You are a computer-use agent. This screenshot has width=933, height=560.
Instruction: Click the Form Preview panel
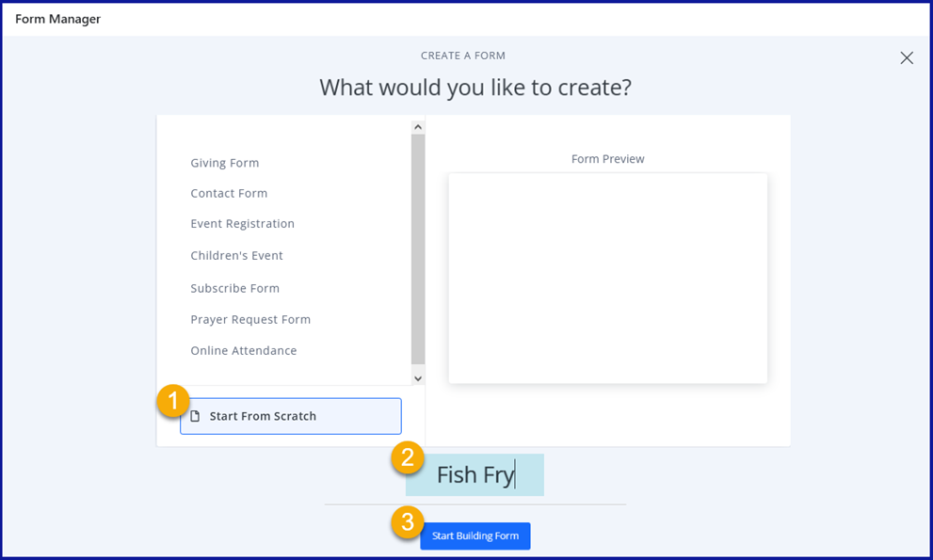[x=607, y=278]
